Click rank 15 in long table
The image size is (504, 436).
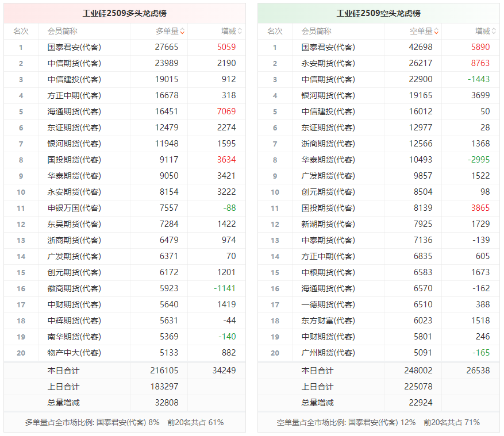coord(21,272)
